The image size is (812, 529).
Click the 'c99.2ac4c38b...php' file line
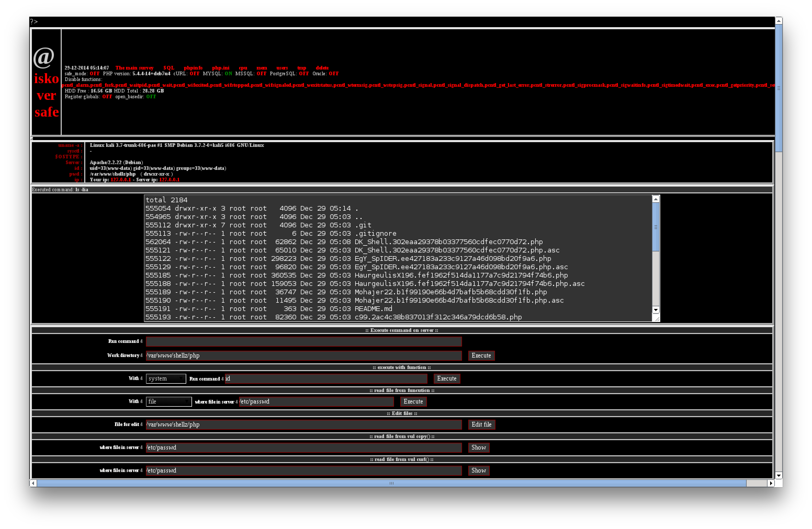click(x=334, y=317)
